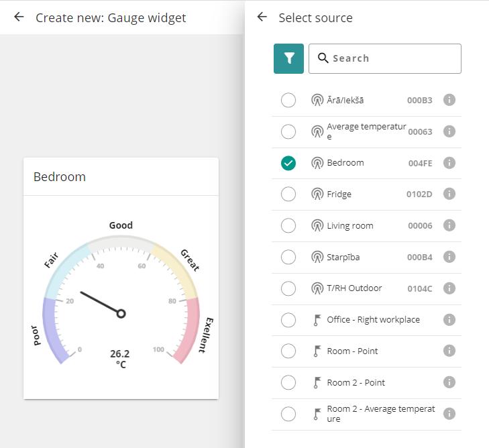View info for T/RH Outdoor sensor
The width and height of the screenshot is (489, 448).
click(449, 288)
